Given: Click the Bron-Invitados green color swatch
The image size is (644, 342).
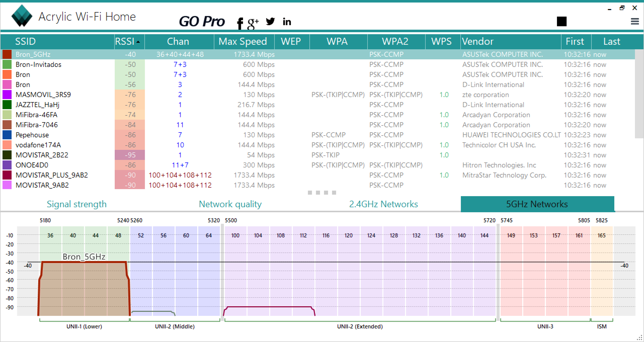Looking at the screenshot, I should point(7,64).
